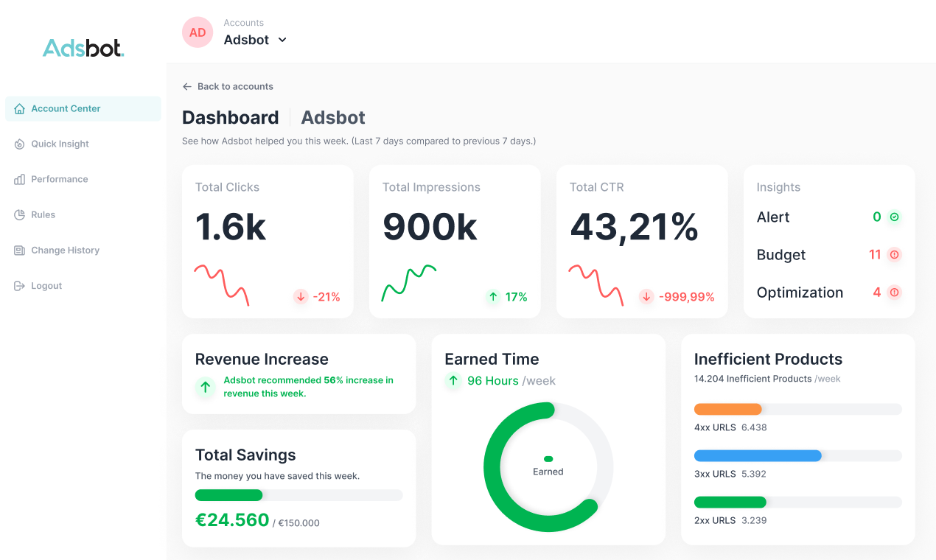936x560 pixels.
Task: Click the / €150.000 savings target
Action: 296,523
